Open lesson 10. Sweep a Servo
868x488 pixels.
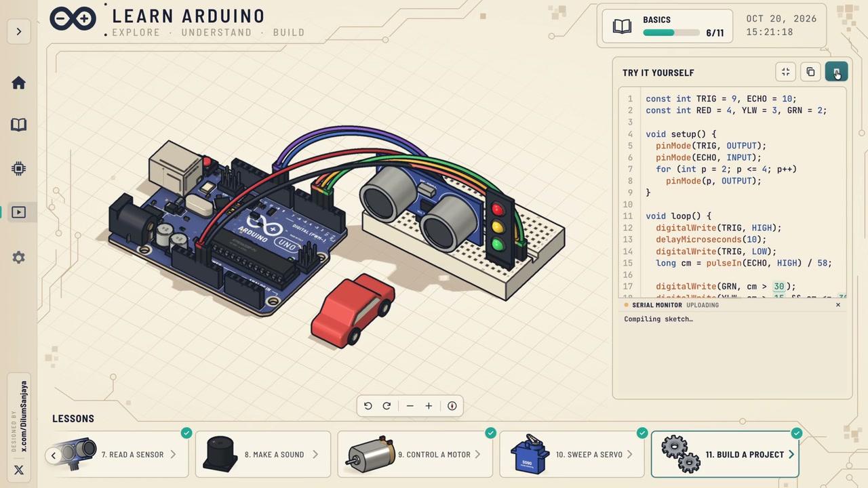point(572,454)
